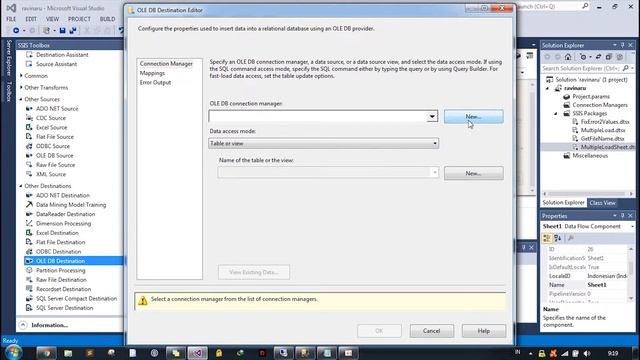Open the FILE menu
Image resolution: width=640 pixels, height=360 pixels.
pyautogui.click(x=11, y=19)
